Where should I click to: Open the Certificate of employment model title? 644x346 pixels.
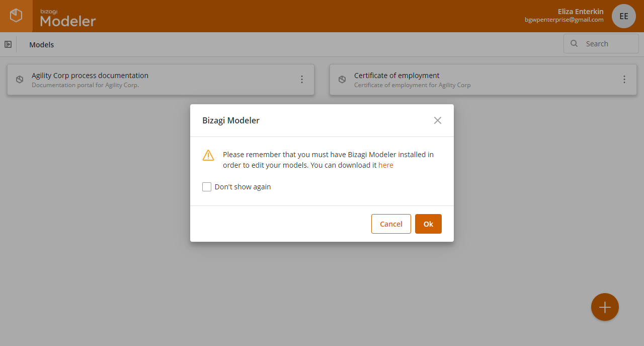coord(397,76)
